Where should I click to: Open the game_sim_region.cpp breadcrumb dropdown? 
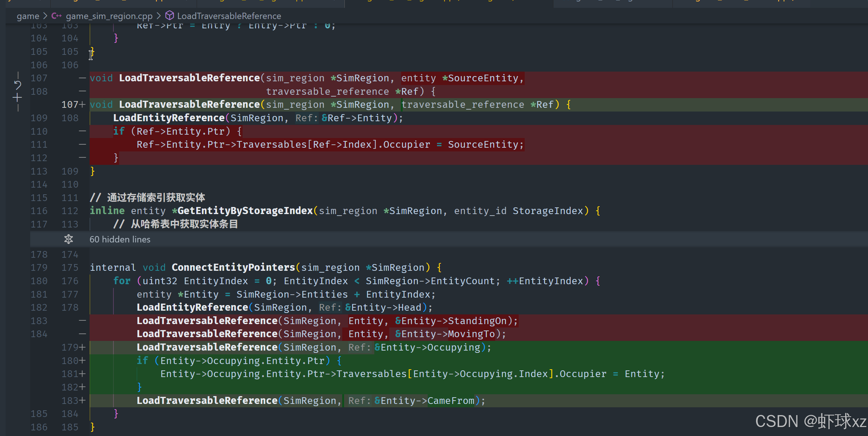pos(109,16)
